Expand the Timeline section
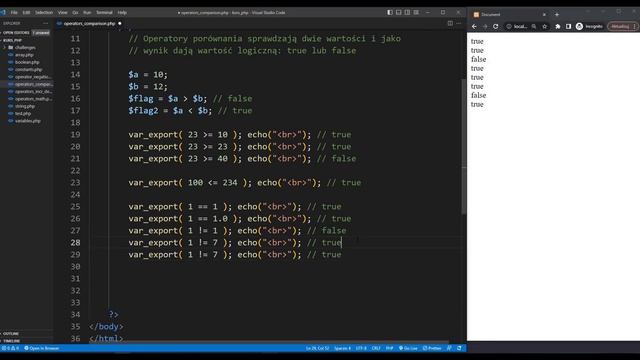The image size is (640, 360). [x=11, y=341]
